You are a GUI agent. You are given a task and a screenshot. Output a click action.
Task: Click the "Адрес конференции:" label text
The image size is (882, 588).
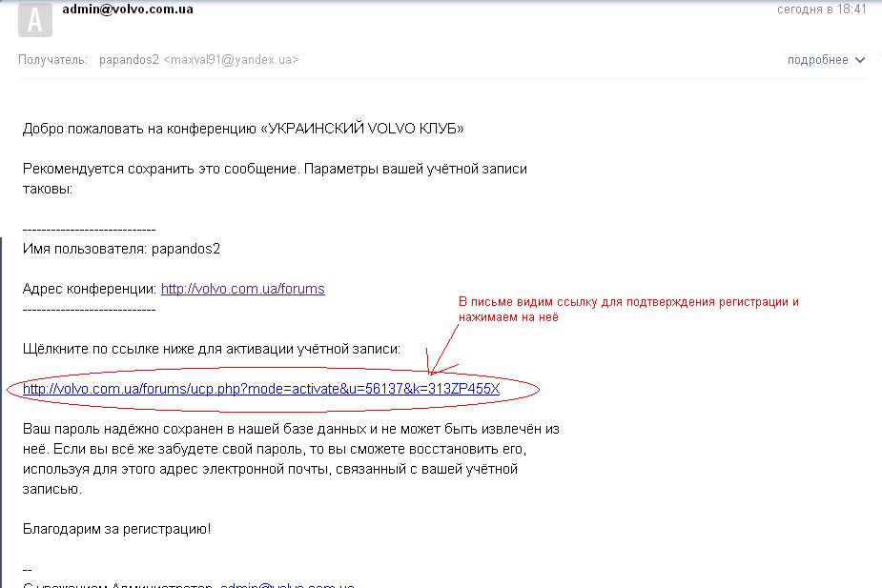tap(90, 289)
